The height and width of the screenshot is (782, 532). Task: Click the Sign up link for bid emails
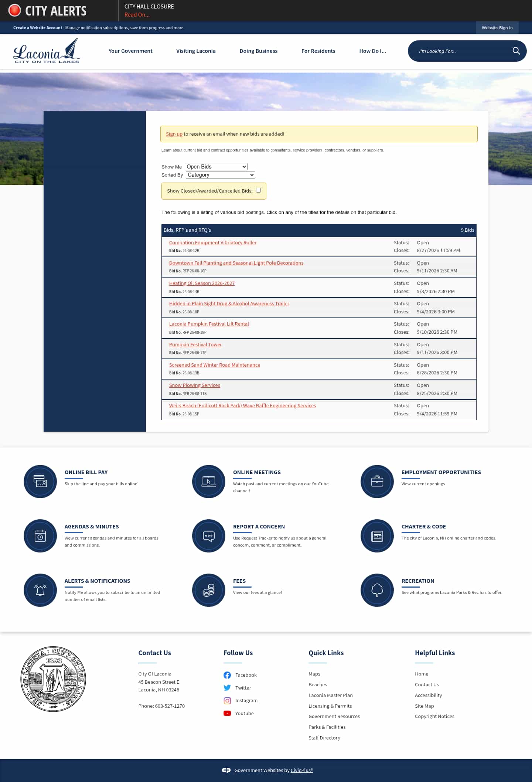[x=174, y=134]
